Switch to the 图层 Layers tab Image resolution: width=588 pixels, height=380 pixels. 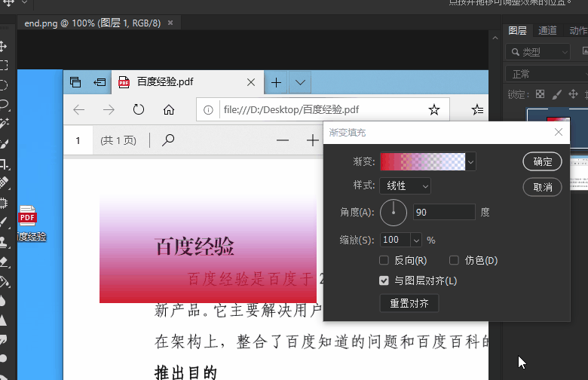517,30
